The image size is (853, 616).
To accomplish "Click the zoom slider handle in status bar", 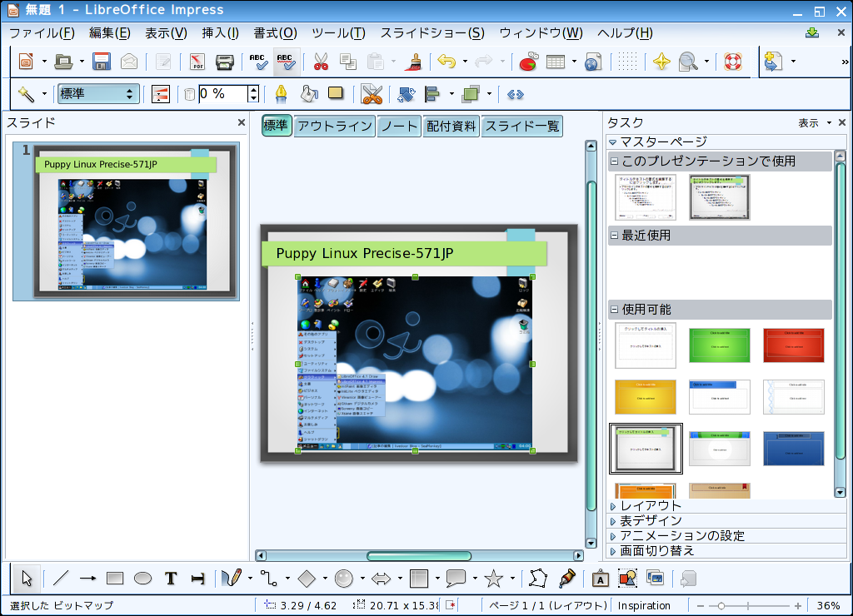I will click(721, 606).
